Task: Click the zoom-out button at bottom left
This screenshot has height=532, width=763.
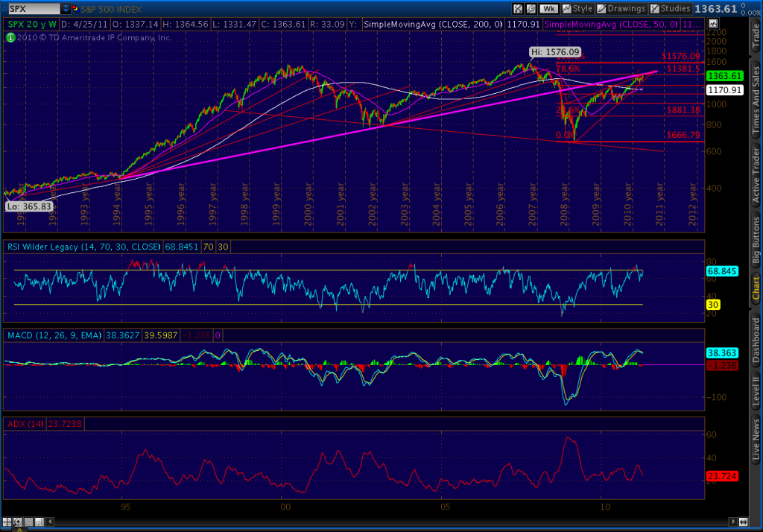Action: coord(28,522)
